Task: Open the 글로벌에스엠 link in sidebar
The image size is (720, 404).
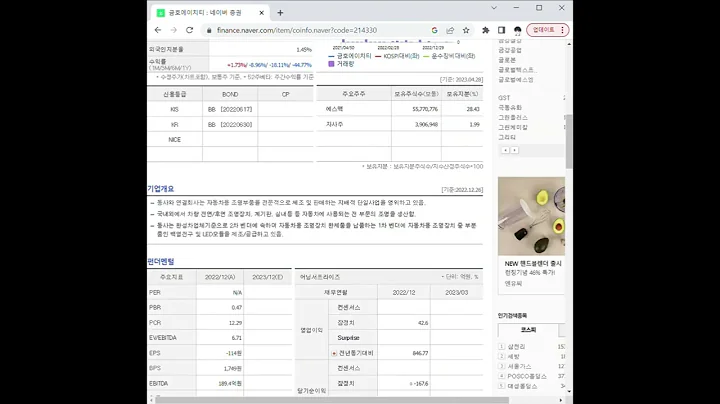Action: [516, 80]
